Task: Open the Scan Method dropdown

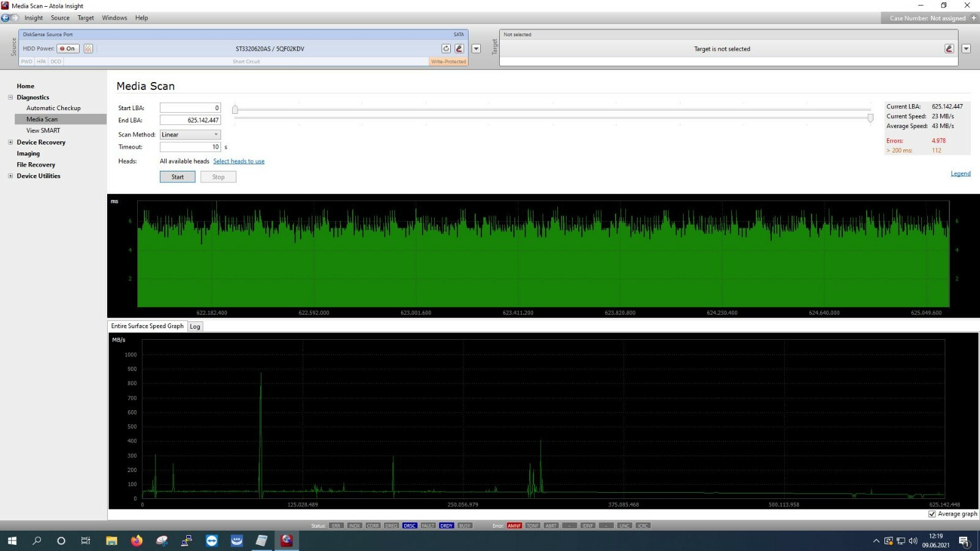Action: [x=190, y=135]
